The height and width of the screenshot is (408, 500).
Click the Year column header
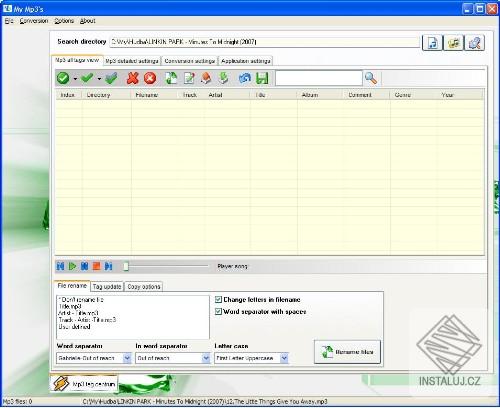point(460,95)
